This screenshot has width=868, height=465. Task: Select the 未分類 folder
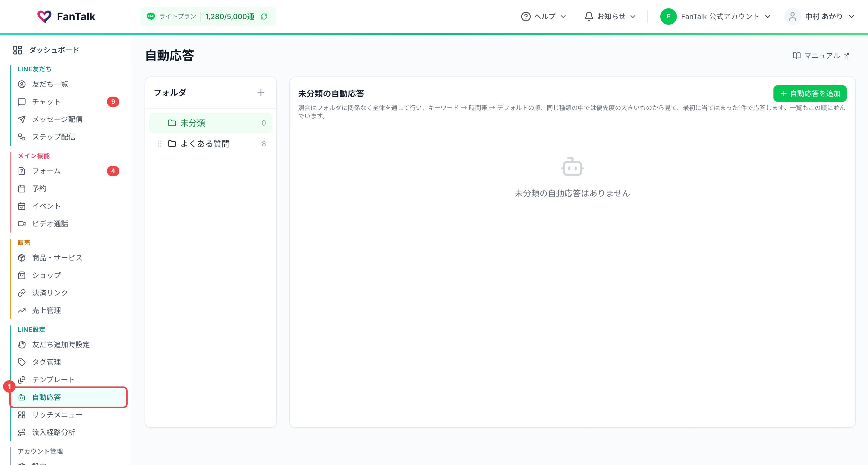pyautogui.click(x=211, y=123)
